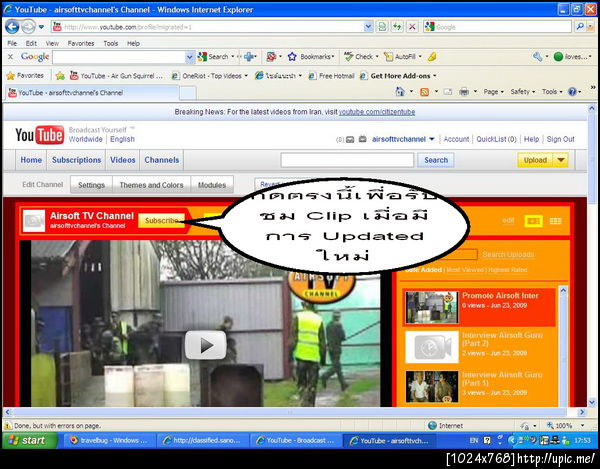600x469 pixels.
Task: Open the recent pages dropdown arrow
Action: click(x=41, y=27)
